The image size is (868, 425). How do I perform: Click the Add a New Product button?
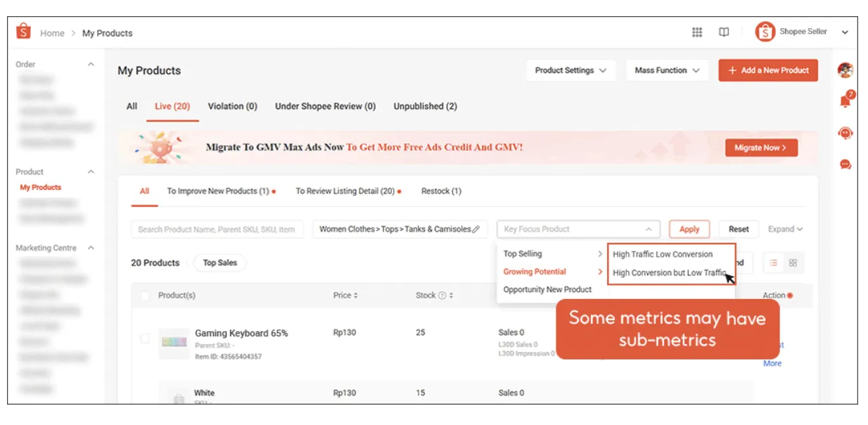point(767,70)
